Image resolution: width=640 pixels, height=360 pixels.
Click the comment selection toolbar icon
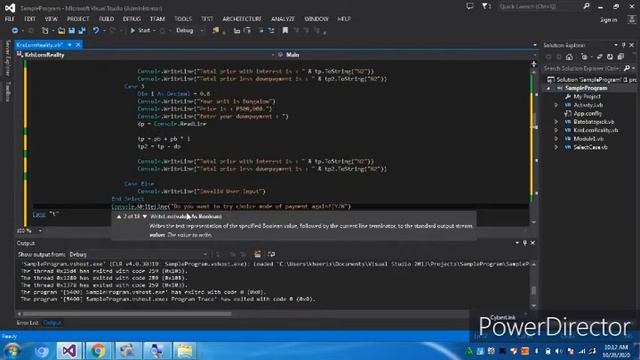pyautogui.click(x=261, y=31)
